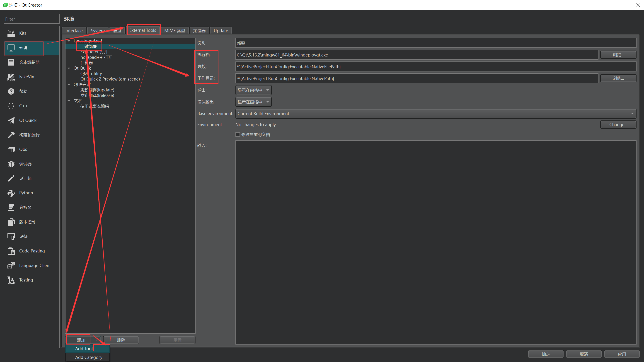This screenshot has width=644, height=362.
Task: Switch to the System tab
Action: point(98,31)
